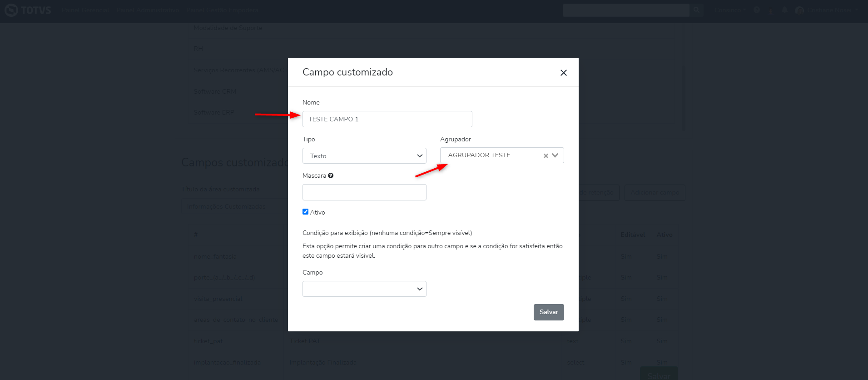
Task: Open the Campo condition dropdown
Action: tap(364, 289)
